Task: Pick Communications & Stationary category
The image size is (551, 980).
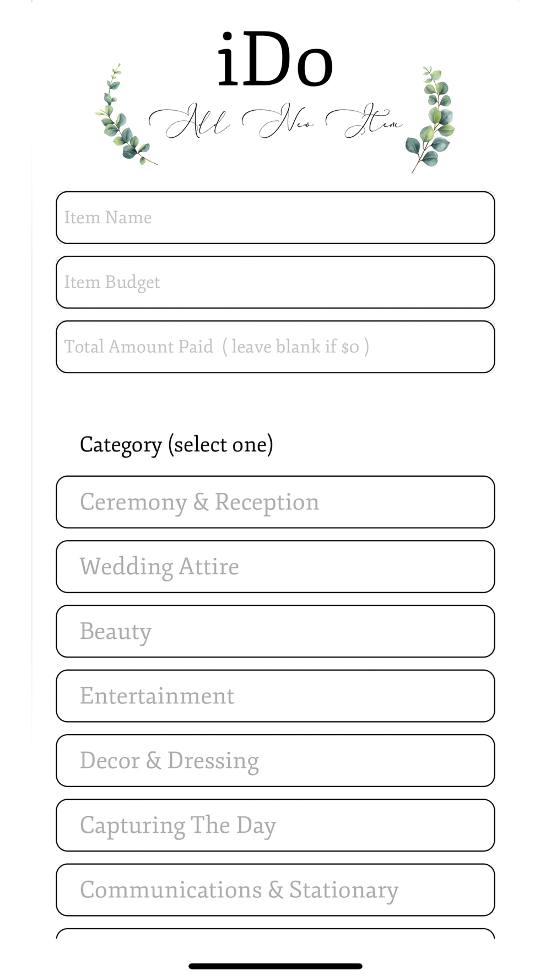Action: point(275,890)
